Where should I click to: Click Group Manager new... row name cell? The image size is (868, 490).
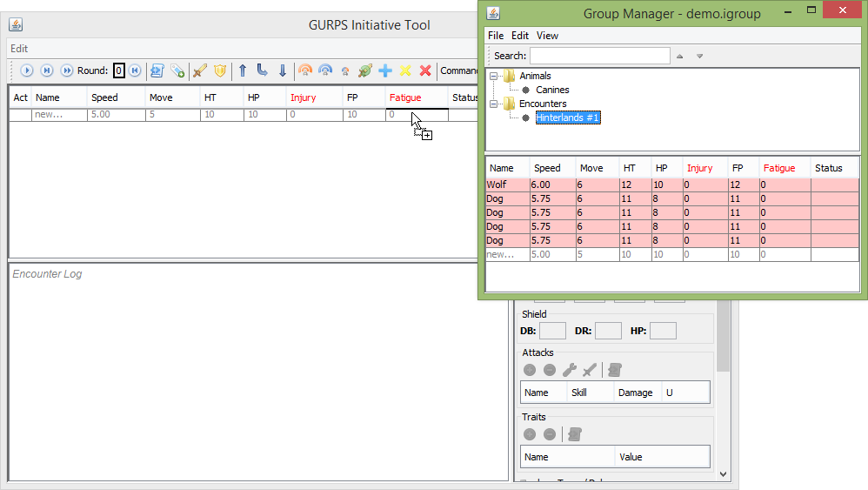(508, 255)
